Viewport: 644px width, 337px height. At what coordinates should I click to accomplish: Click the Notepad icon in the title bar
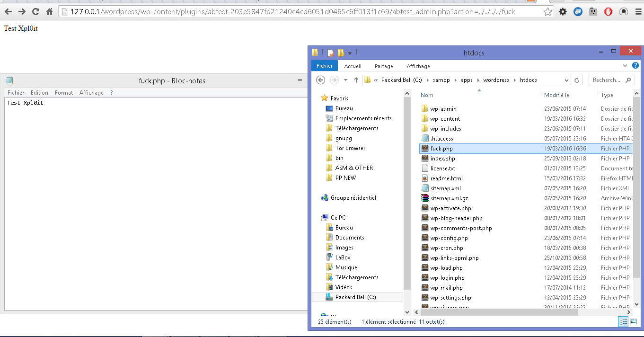pyautogui.click(x=9, y=80)
